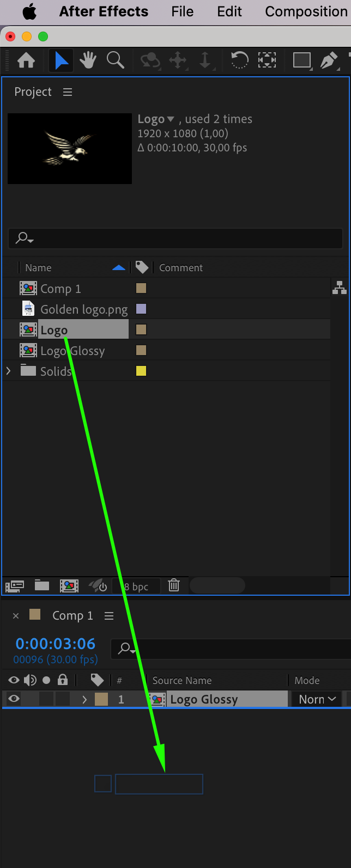
Task: Open the Edit menu
Action: click(x=229, y=11)
